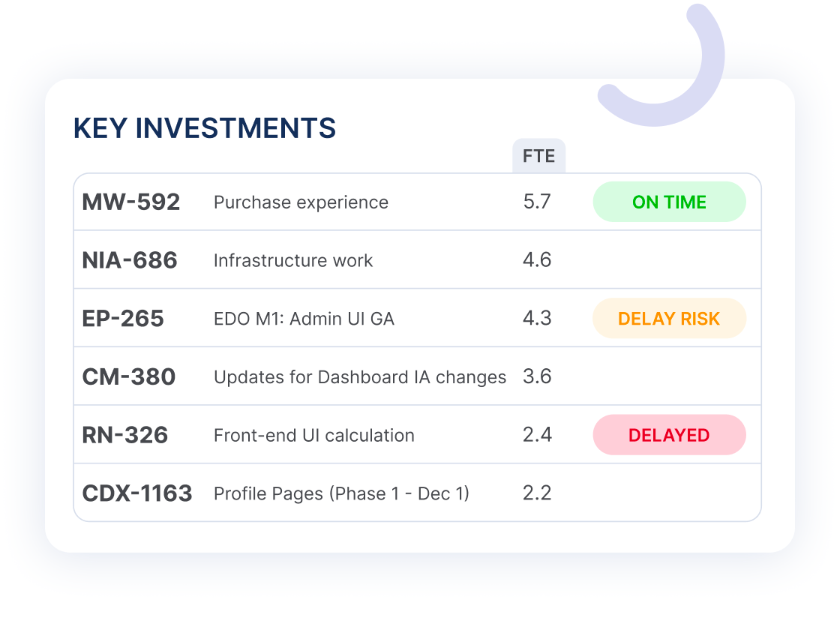Click the DELAY RISK status badge
Image resolution: width=840 pixels, height=630 pixels.
click(x=669, y=318)
